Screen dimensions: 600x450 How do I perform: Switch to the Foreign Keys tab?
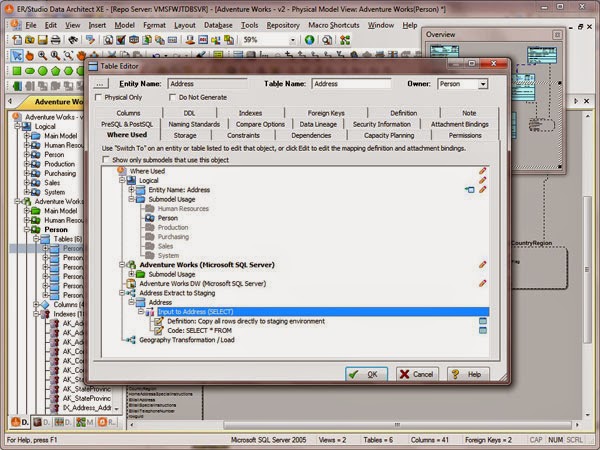point(326,113)
